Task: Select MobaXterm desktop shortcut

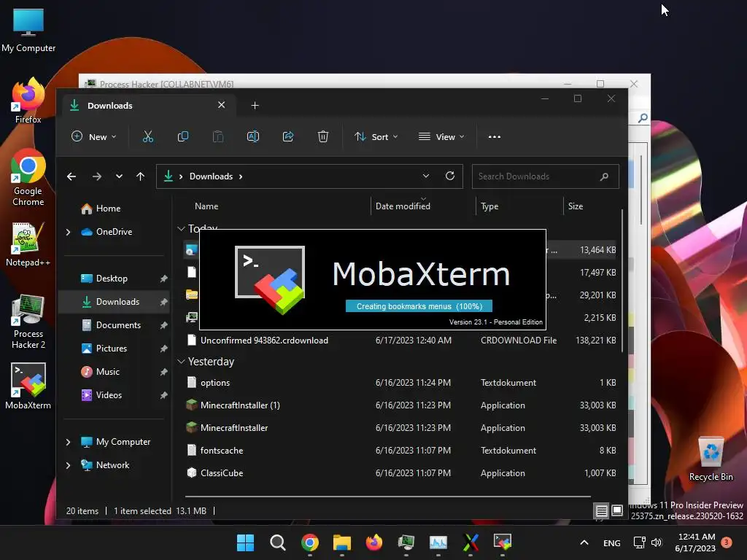Action: 28,386
